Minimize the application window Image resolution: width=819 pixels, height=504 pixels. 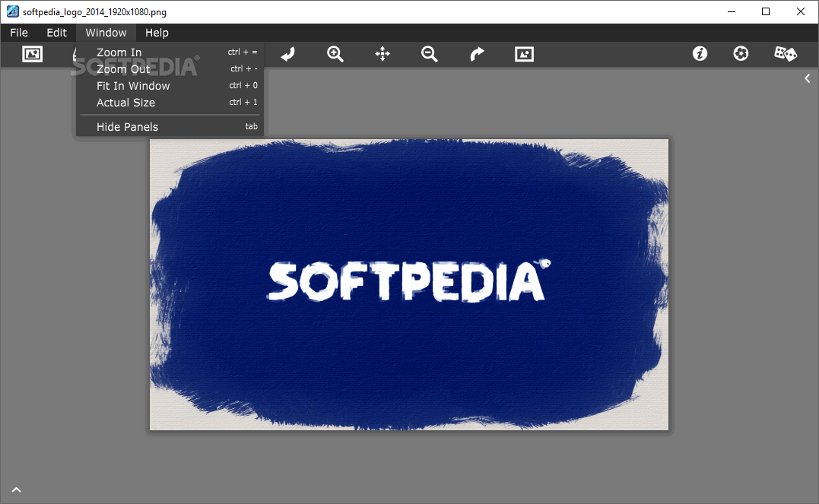(732, 11)
